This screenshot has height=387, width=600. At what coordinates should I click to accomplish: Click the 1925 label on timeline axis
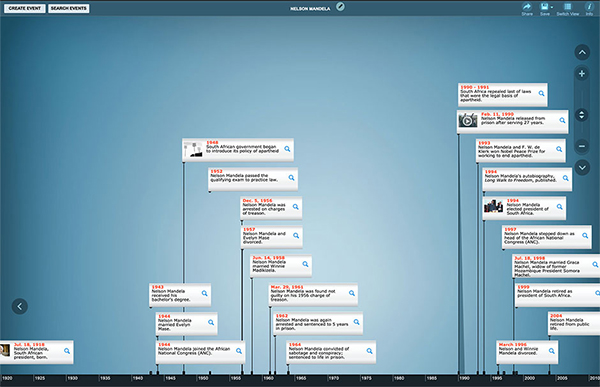tap(39, 378)
